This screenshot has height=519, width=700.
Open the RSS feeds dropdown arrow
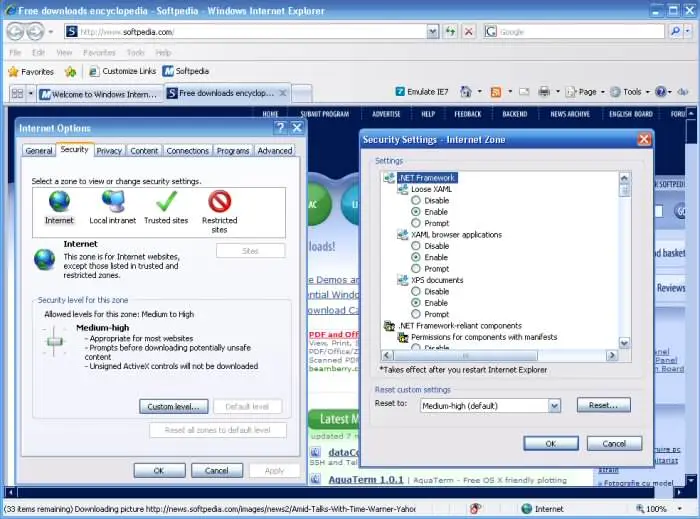point(510,92)
